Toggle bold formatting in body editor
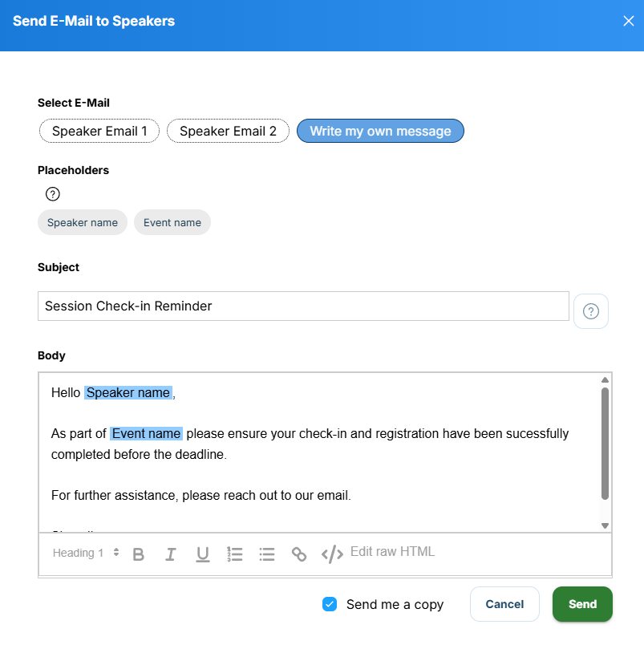This screenshot has height=649, width=644. [x=139, y=554]
